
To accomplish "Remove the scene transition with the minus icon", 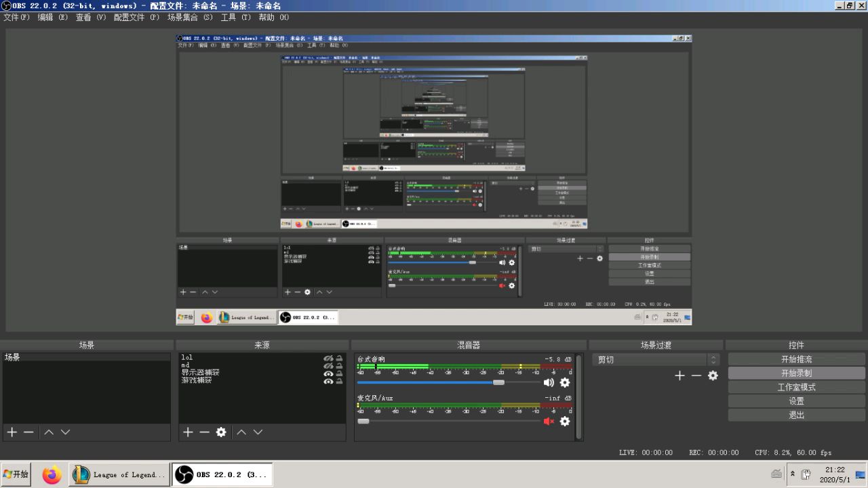I will tap(696, 375).
